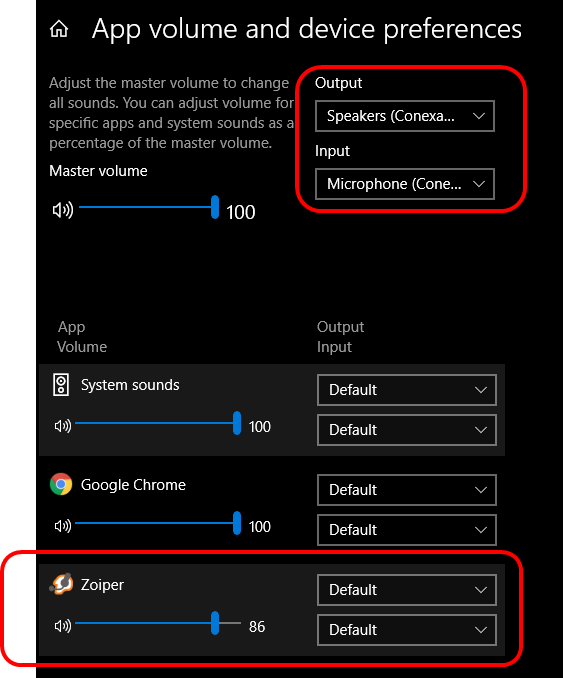Screen dimensions: 563x678
Task: Open Zoiper input device dropdown
Action: click(x=406, y=630)
